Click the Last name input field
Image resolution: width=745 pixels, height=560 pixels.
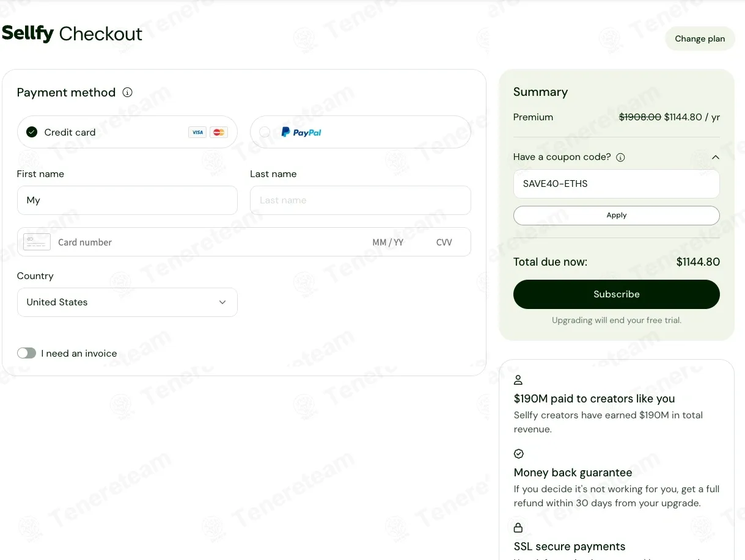(361, 200)
